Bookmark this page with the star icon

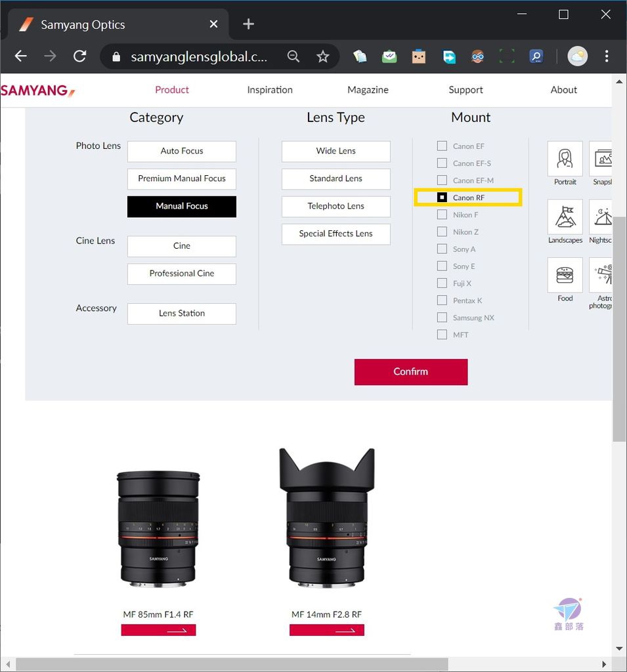(x=323, y=56)
